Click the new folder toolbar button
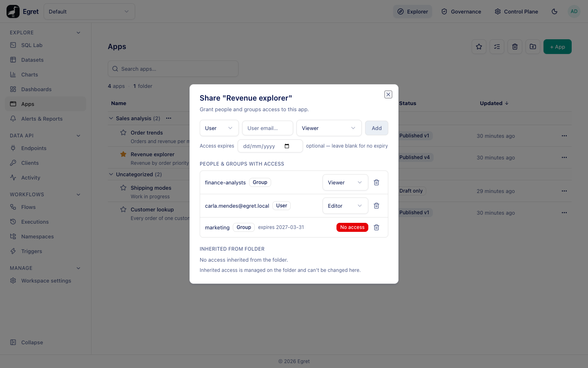This screenshot has width=588, height=368. pyautogui.click(x=533, y=47)
